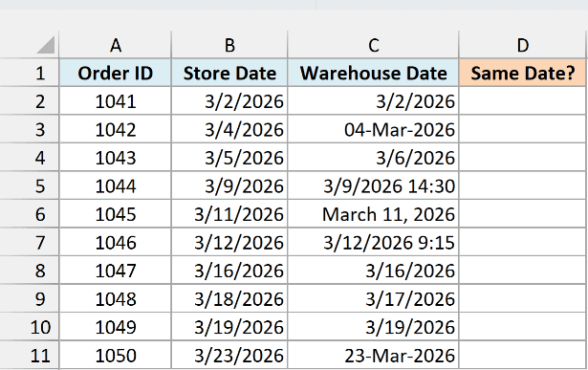Select cell with Order ID 1045
The width and height of the screenshot is (588, 370).
[115, 214]
